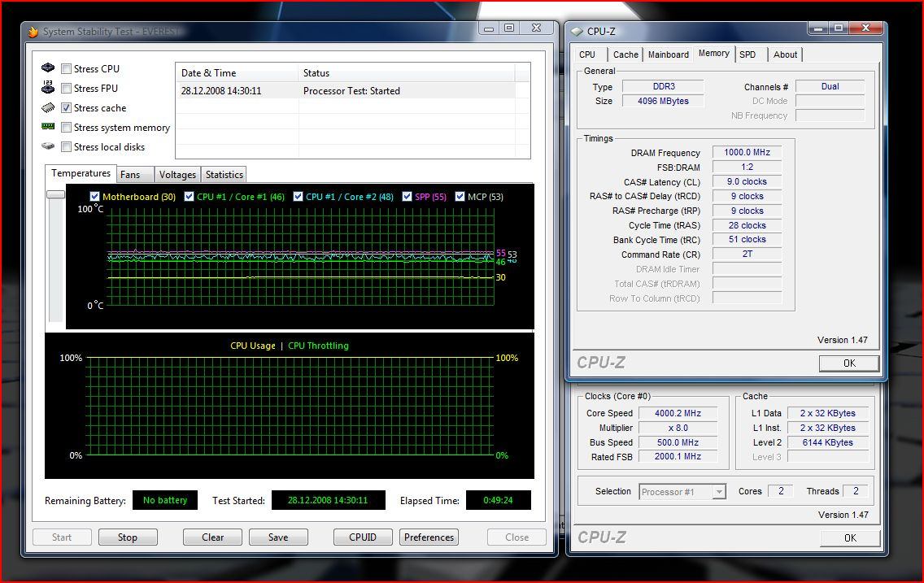Click the CPU Usage graph label

point(253,346)
